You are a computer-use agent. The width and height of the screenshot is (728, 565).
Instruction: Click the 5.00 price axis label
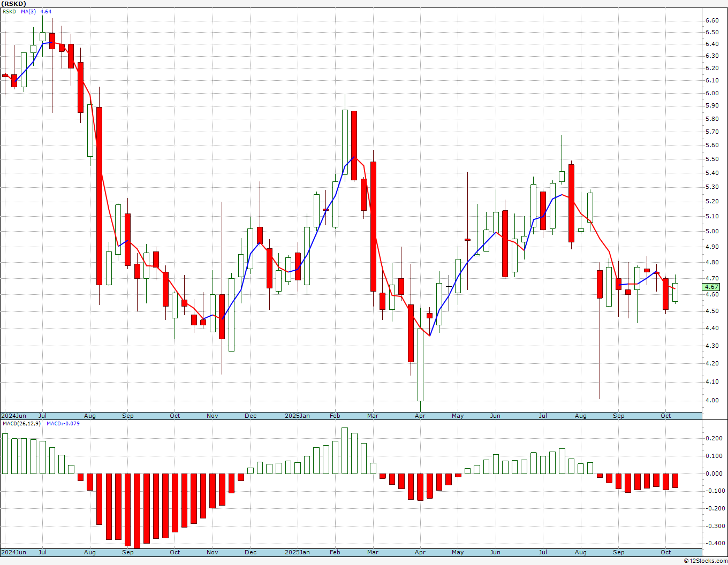[x=712, y=231]
